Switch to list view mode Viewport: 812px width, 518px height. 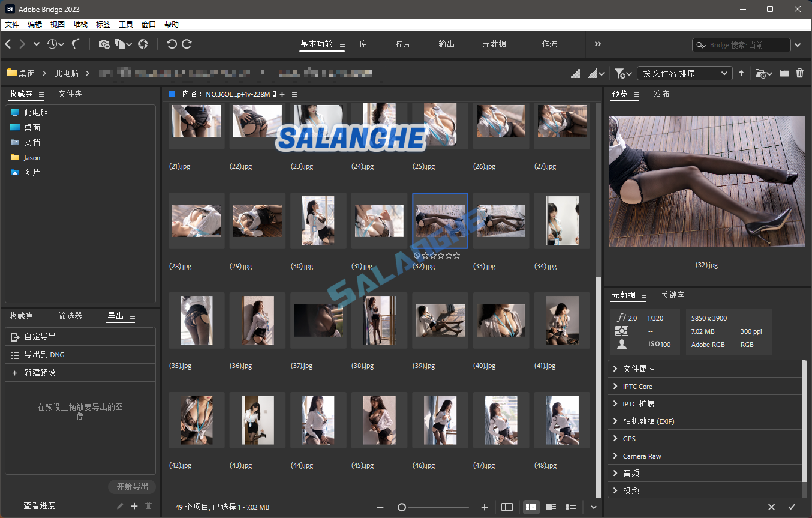[571, 507]
